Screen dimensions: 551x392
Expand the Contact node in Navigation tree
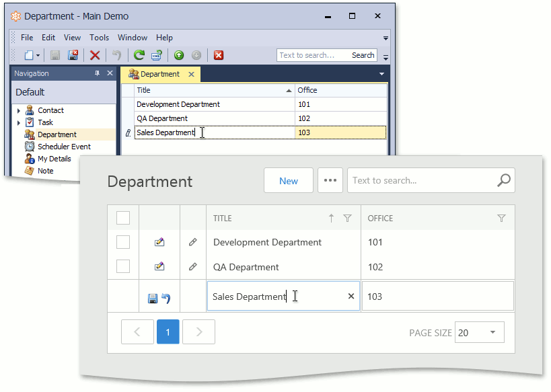tap(19, 110)
